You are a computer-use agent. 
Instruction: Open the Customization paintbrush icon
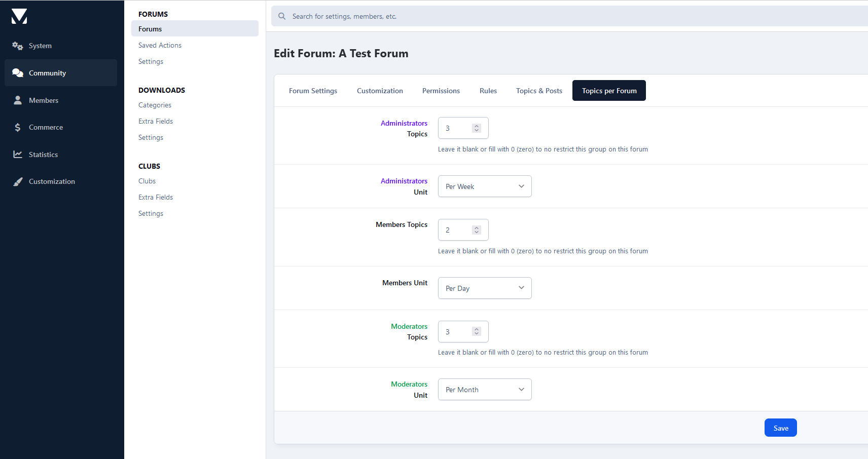18,181
